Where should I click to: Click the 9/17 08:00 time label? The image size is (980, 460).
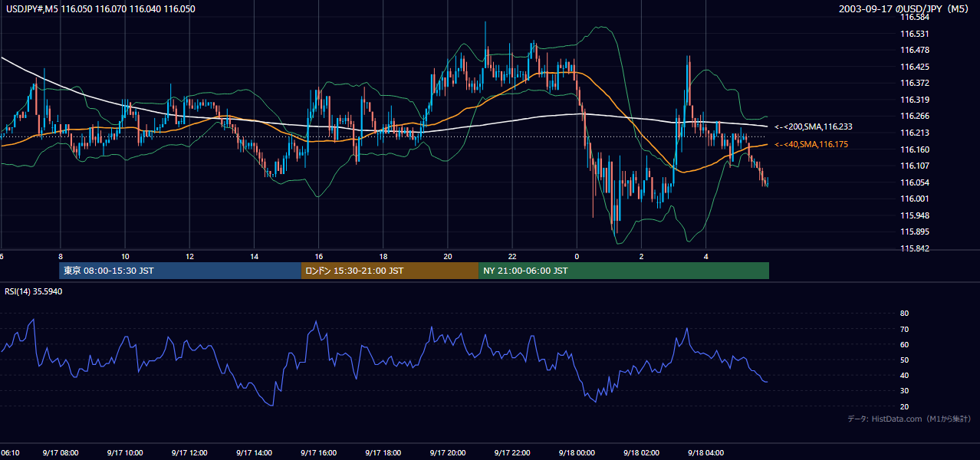(x=60, y=453)
